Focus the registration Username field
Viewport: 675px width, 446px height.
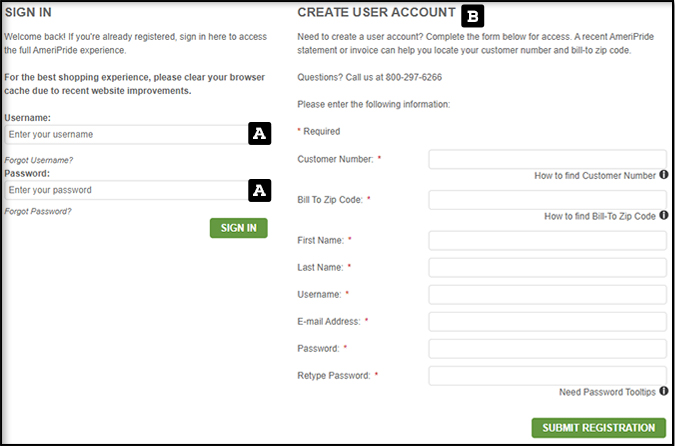(547, 294)
